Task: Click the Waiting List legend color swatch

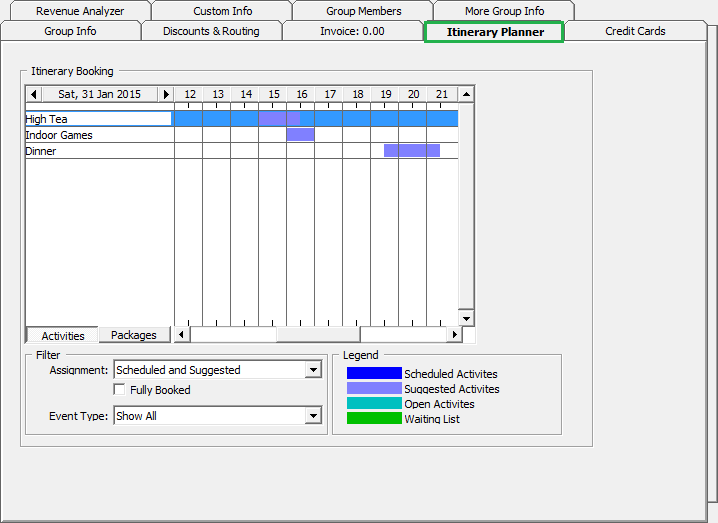Action: [x=374, y=418]
